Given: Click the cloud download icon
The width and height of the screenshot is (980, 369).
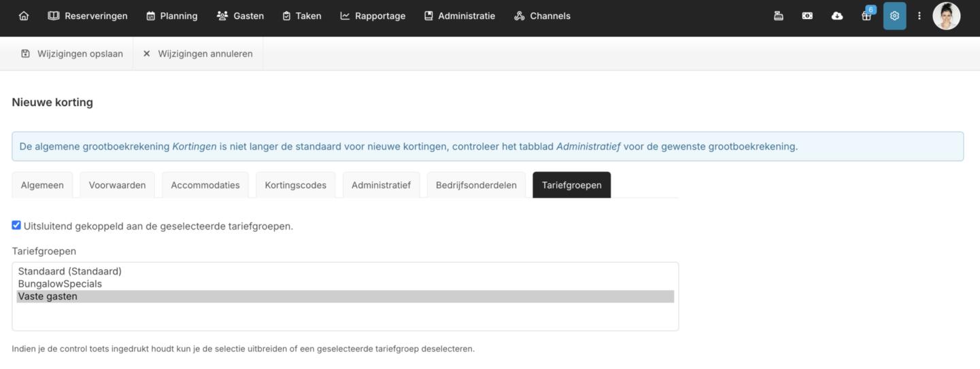Looking at the screenshot, I should coord(837,16).
